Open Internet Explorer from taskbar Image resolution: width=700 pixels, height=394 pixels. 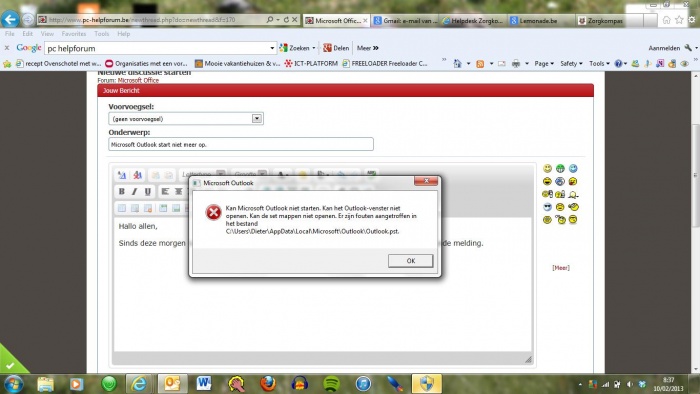coord(138,384)
